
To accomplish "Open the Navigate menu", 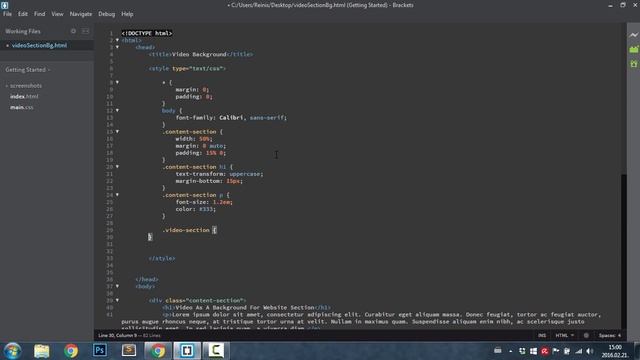I will (x=81, y=14).
